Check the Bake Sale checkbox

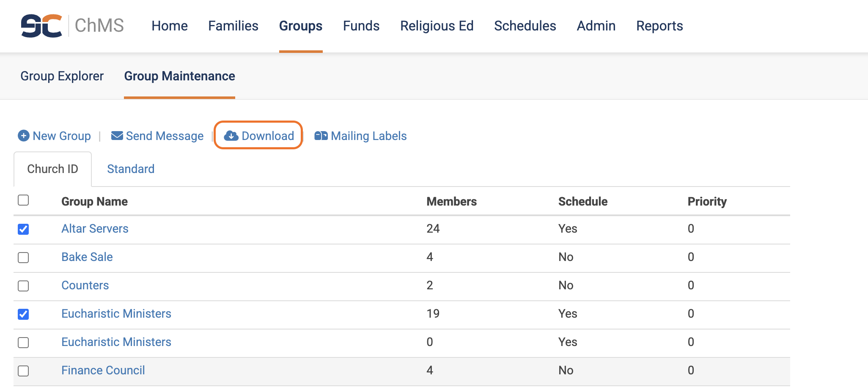[x=23, y=258]
